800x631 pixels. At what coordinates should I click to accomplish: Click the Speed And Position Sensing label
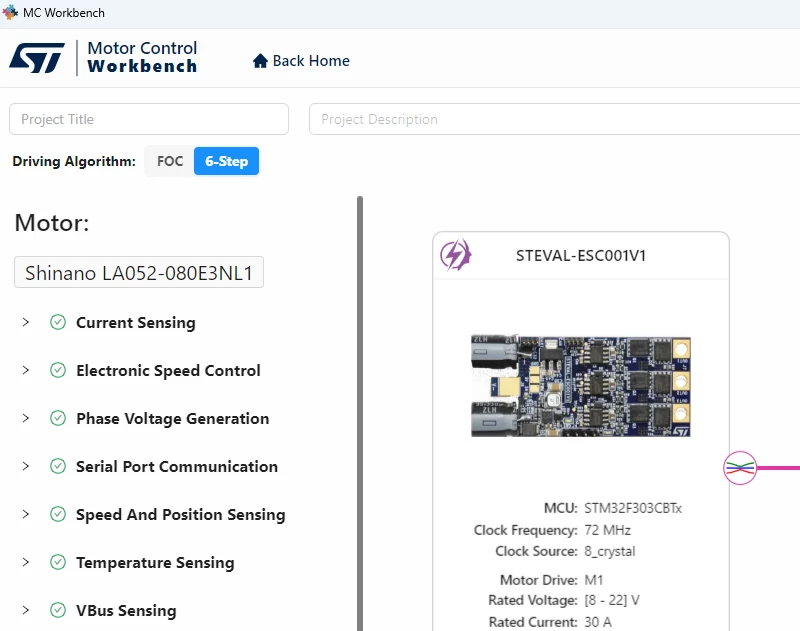click(x=181, y=514)
